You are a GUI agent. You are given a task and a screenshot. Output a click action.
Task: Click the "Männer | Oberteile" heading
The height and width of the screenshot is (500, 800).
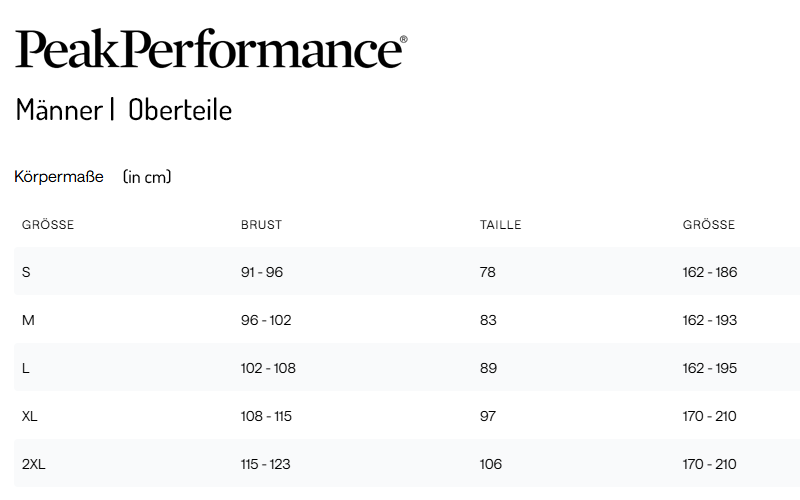click(x=124, y=110)
